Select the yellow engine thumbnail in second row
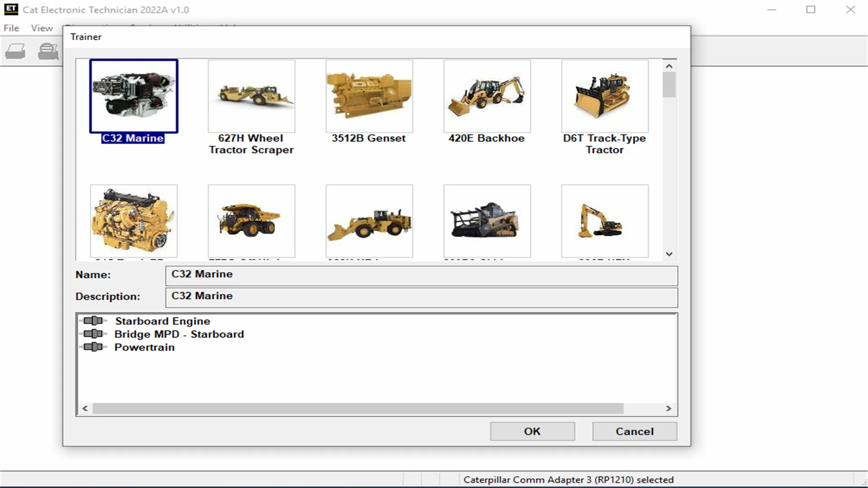 [x=134, y=221]
